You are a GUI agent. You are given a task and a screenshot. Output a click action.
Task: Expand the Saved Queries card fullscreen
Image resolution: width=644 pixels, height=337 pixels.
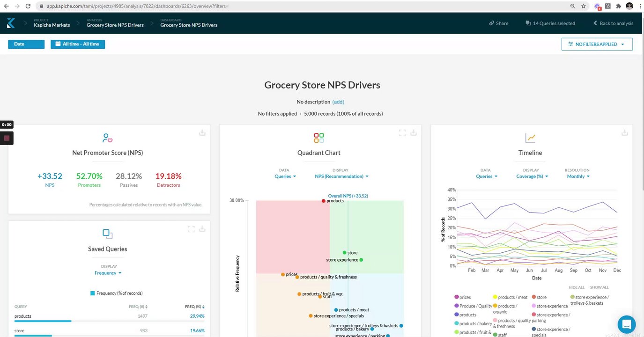click(x=191, y=229)
